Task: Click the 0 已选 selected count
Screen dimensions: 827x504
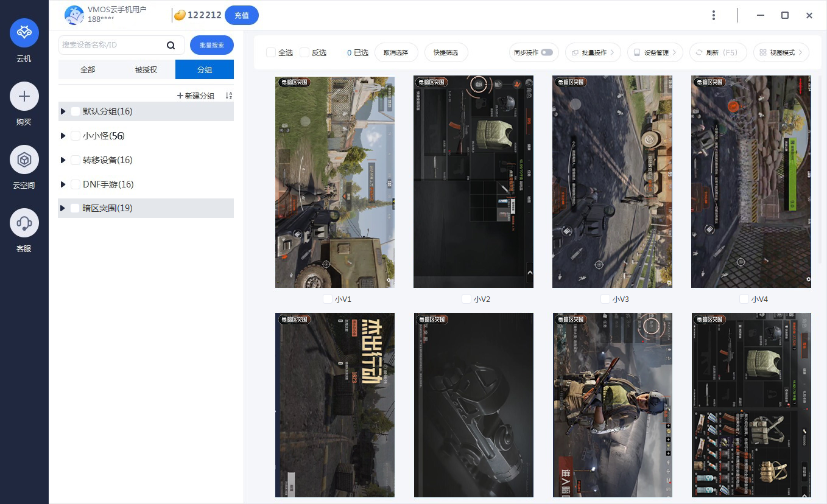Action: click(x=357, y=52)
